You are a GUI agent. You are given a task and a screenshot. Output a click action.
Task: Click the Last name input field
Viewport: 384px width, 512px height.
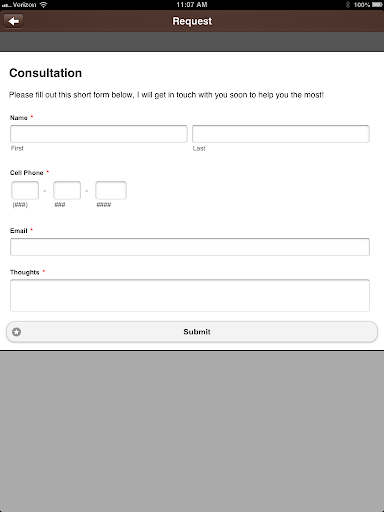[281, 134]
